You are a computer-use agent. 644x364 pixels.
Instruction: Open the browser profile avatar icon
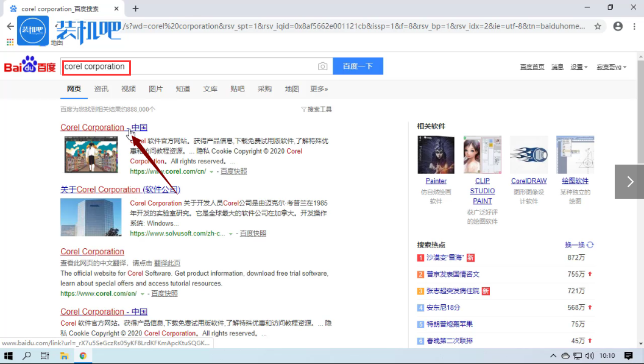point(618,27)
